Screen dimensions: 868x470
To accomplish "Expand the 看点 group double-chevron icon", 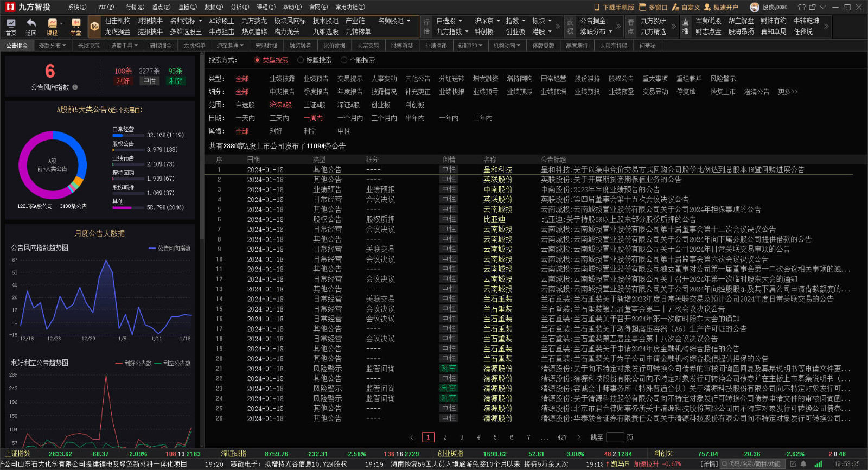I will click(673, 26).
